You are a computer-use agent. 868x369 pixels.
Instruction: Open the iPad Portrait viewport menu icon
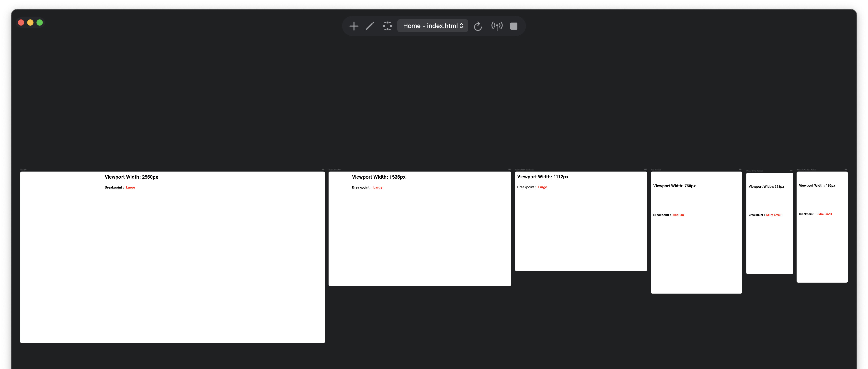[740, 170]
